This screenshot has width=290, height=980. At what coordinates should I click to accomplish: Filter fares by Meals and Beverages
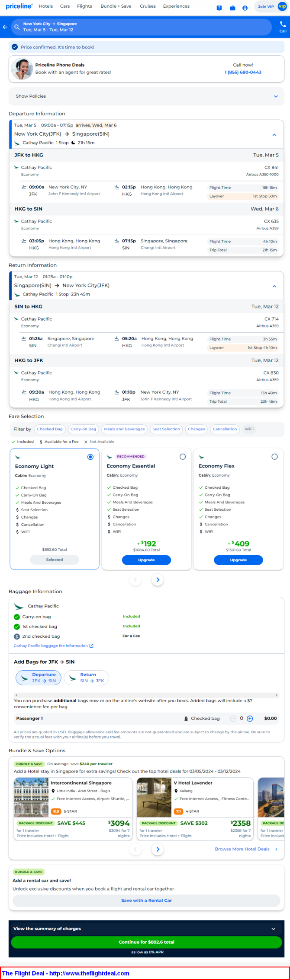click(124, 429)
